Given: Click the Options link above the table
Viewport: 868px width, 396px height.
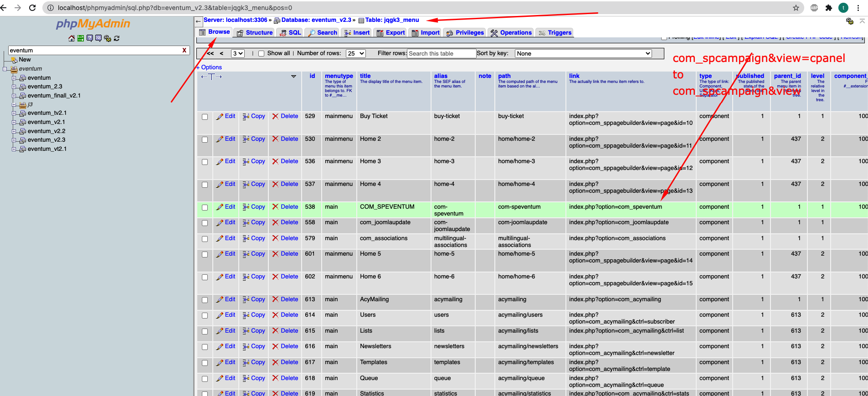Looking at the screenshot, I should [211, 67].
